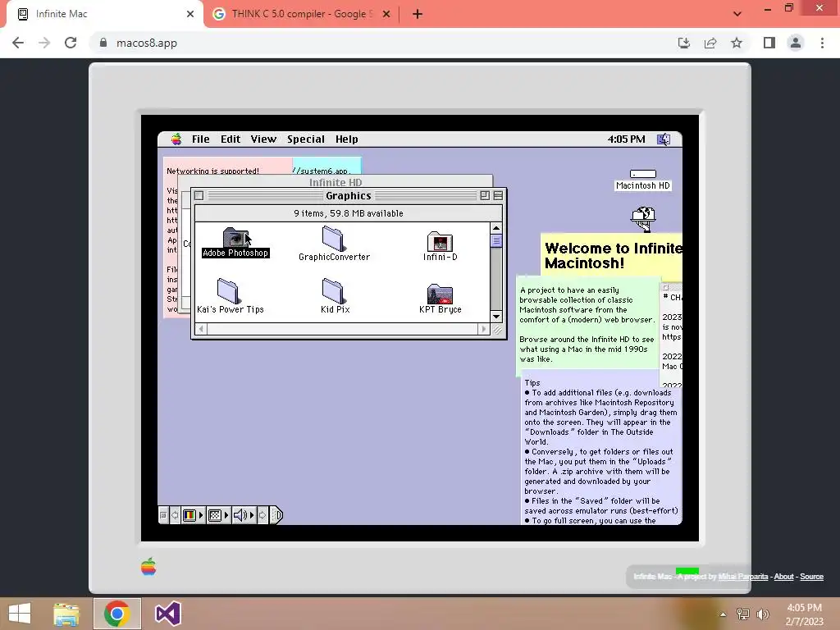Click Control Strip sound volume speaker icon

(x=240, y=515)
